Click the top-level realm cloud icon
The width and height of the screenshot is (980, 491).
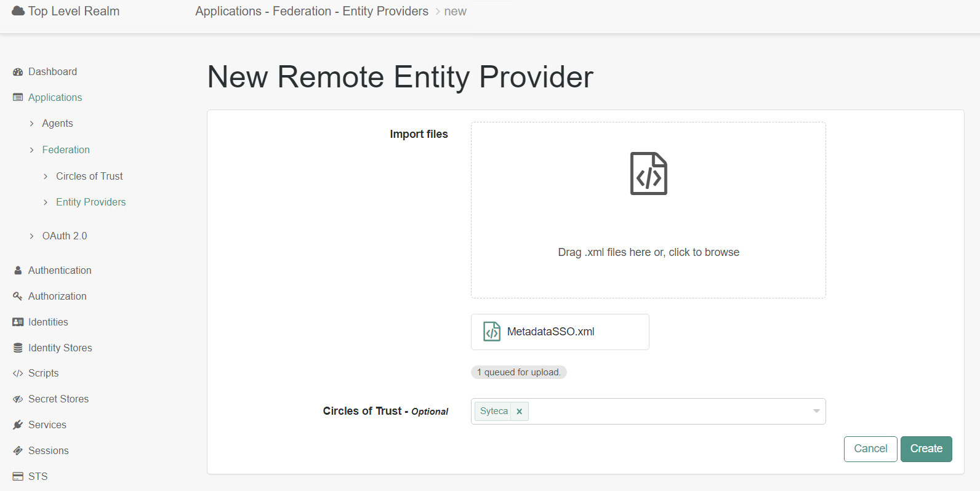coord(18,11)
